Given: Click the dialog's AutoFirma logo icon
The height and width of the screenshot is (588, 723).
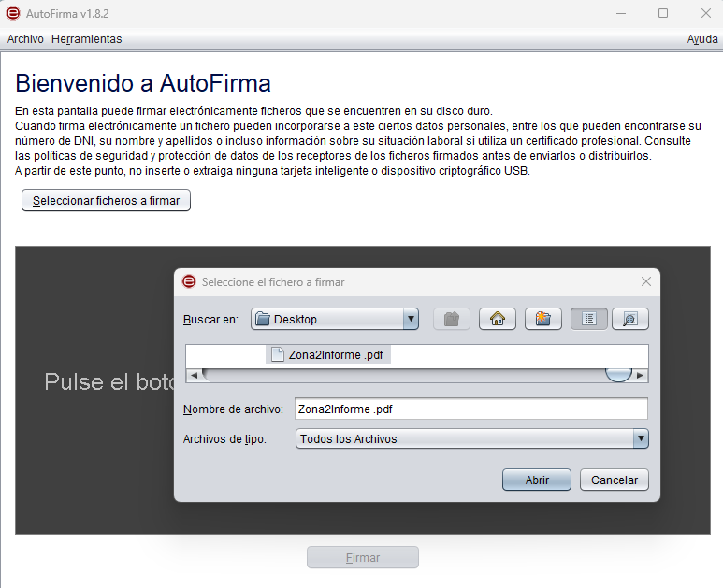Looking at the screenshot, I should [x=189, y=281].
